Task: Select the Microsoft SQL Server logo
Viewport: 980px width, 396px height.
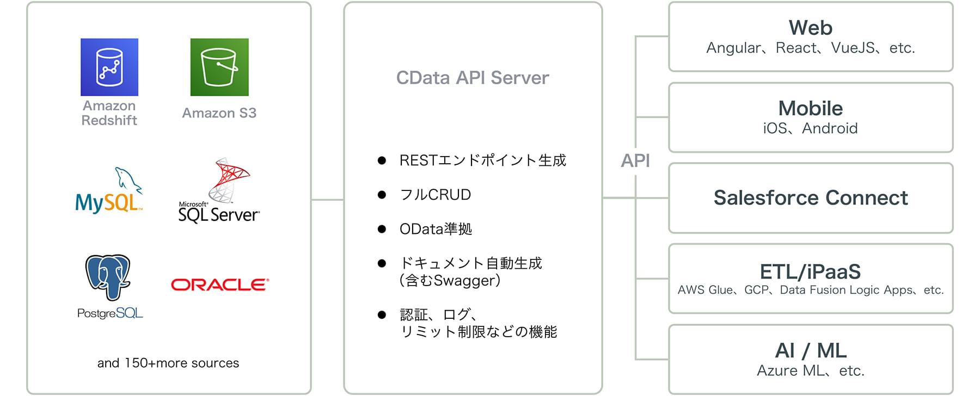Action: (219, 191)
